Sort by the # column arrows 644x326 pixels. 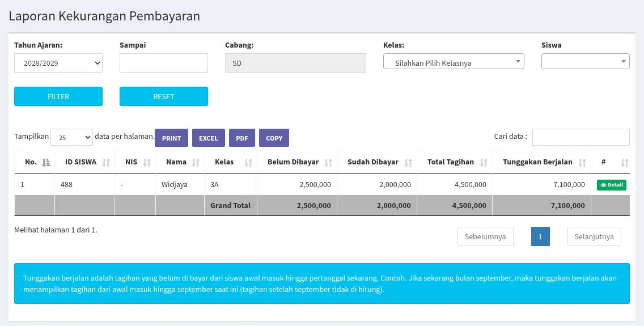point(625,162)
